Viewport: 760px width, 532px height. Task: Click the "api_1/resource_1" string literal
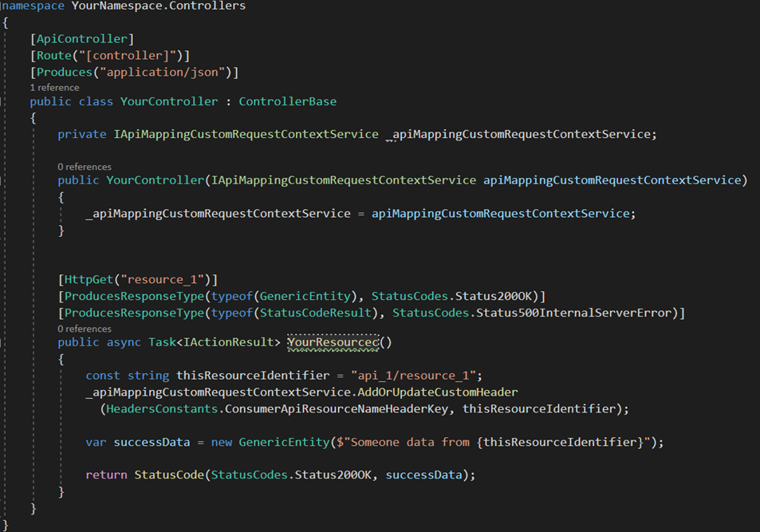(413, 376)
